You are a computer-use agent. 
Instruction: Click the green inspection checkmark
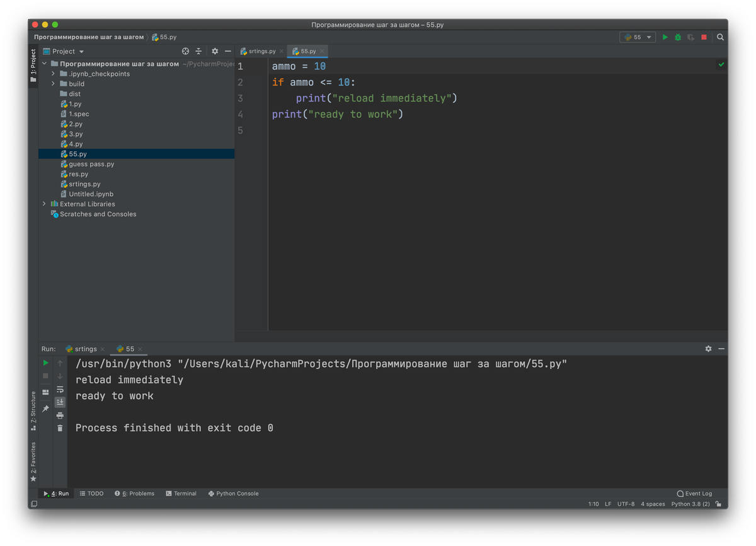coord(721,64)
